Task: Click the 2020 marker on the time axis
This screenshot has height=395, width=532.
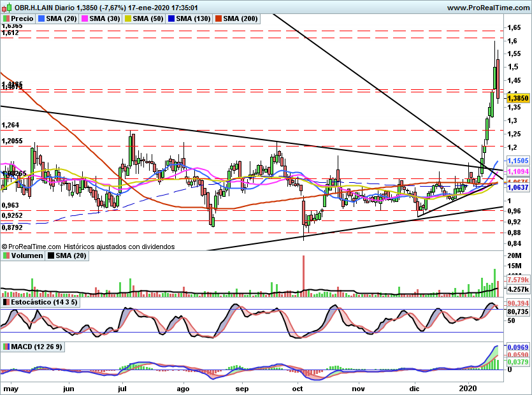Action: pyautogui.click(x=468, y=388)
